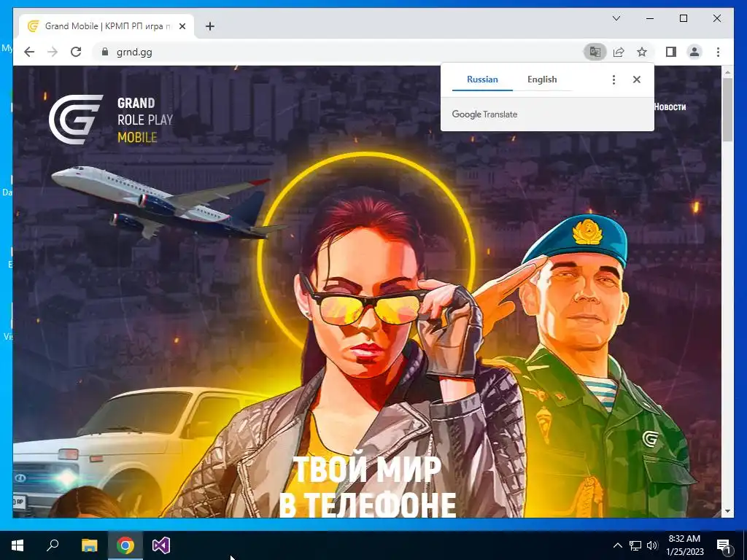
Task: Select the Grand Mobile browser tab
Action: [107, 26]
